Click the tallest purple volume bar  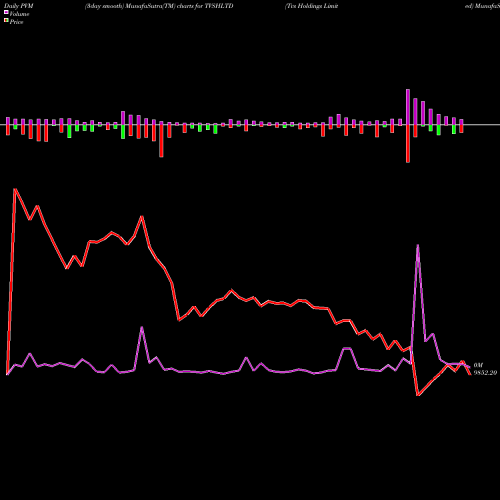(x=408, y=107)
